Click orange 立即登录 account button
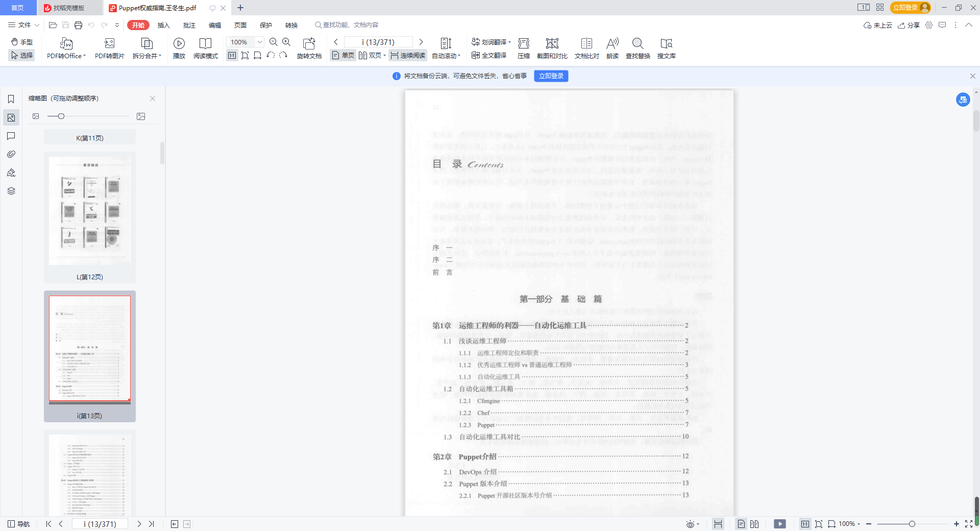Screen dimensions: 980x531 [911, 8]
